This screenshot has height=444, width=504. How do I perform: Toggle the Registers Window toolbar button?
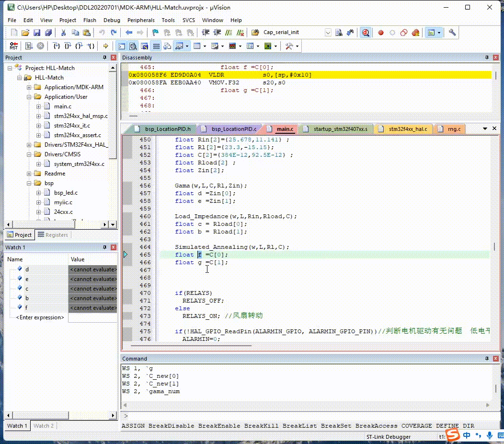click(156, 46)
